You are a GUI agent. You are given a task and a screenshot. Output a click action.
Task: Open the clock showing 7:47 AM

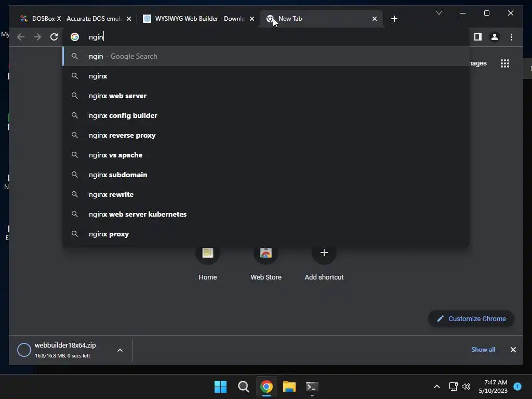tap(493, 387)
